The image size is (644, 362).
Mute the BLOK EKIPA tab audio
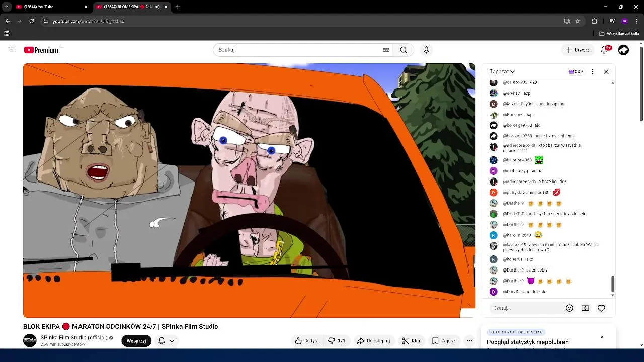[x=157, y=7]
